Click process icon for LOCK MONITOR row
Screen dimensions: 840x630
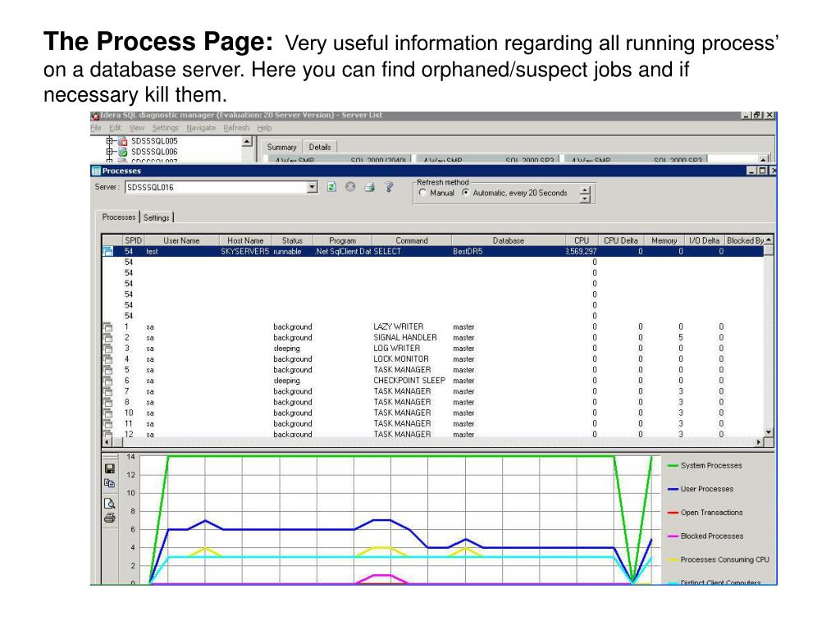point(107,359)
